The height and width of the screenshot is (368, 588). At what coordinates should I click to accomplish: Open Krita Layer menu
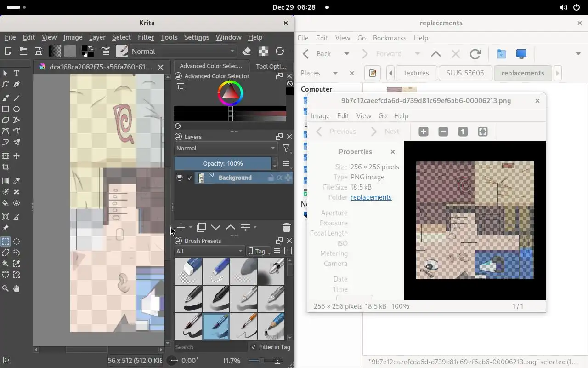(97, 37)
